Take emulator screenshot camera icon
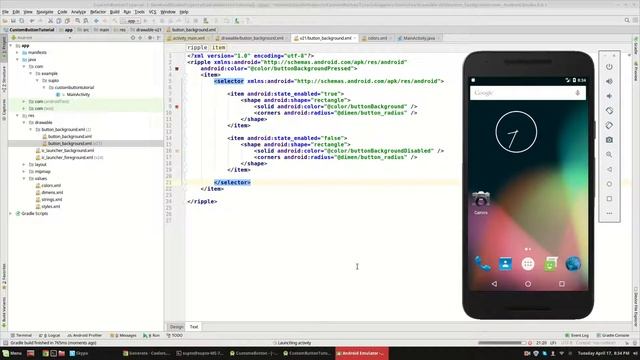The image size is (640, 360). click(609, 140)
